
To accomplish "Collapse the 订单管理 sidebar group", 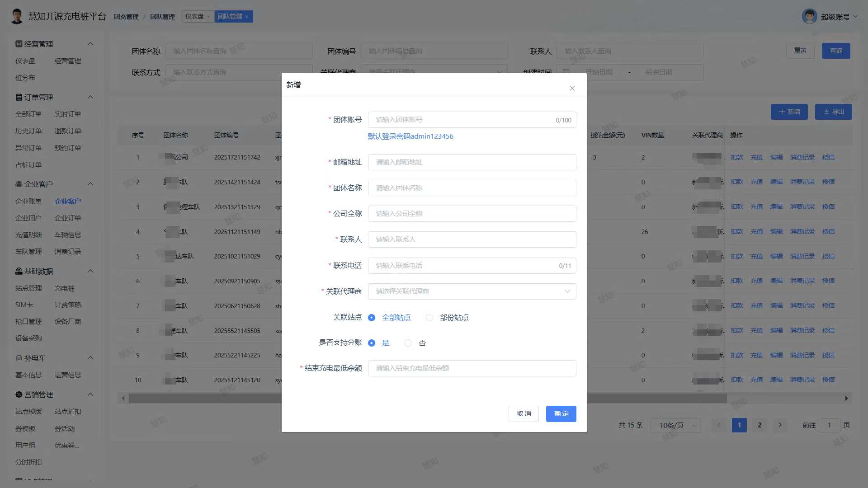I will [90, 97].
